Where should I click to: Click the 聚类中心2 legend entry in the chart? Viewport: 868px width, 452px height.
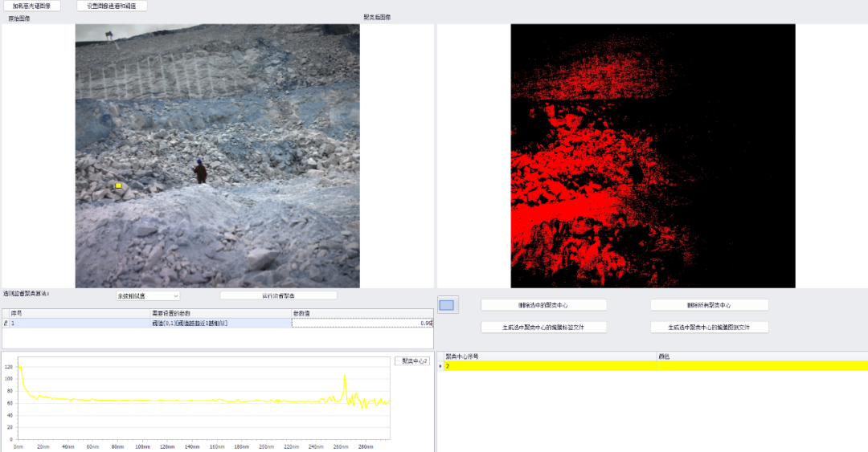click(x=413, y=361)
